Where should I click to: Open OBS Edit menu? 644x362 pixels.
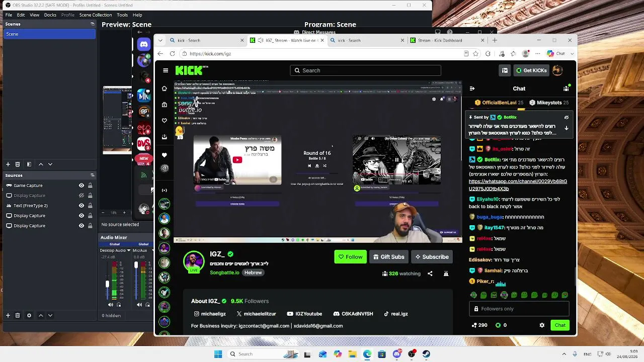(x=21, y=15)
